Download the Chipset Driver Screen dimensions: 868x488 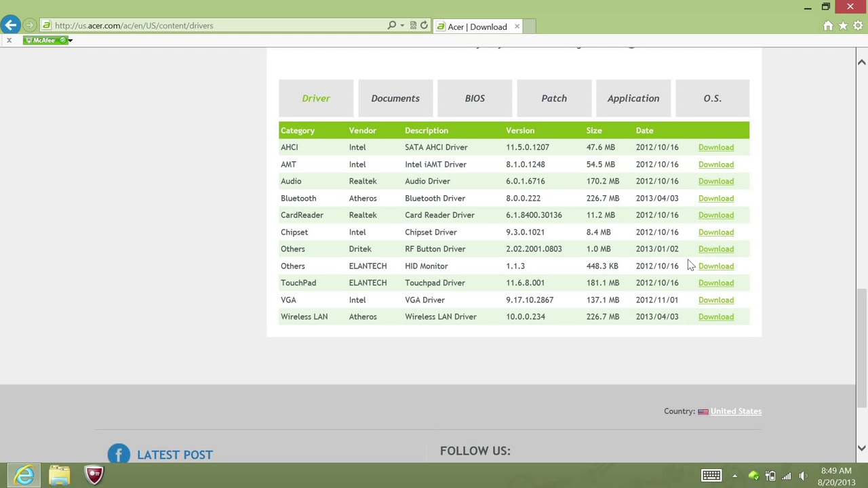tap(716, 232)
